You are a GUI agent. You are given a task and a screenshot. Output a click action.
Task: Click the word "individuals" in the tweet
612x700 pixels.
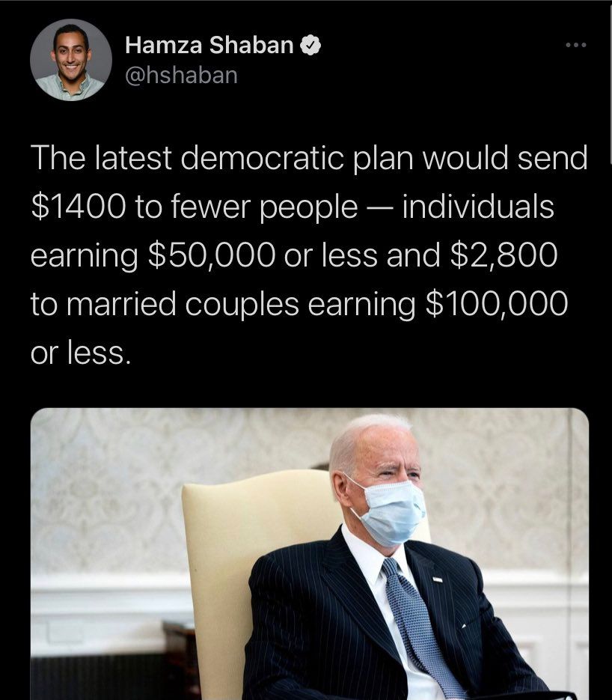pyautogui.click(x=478, y=207)
